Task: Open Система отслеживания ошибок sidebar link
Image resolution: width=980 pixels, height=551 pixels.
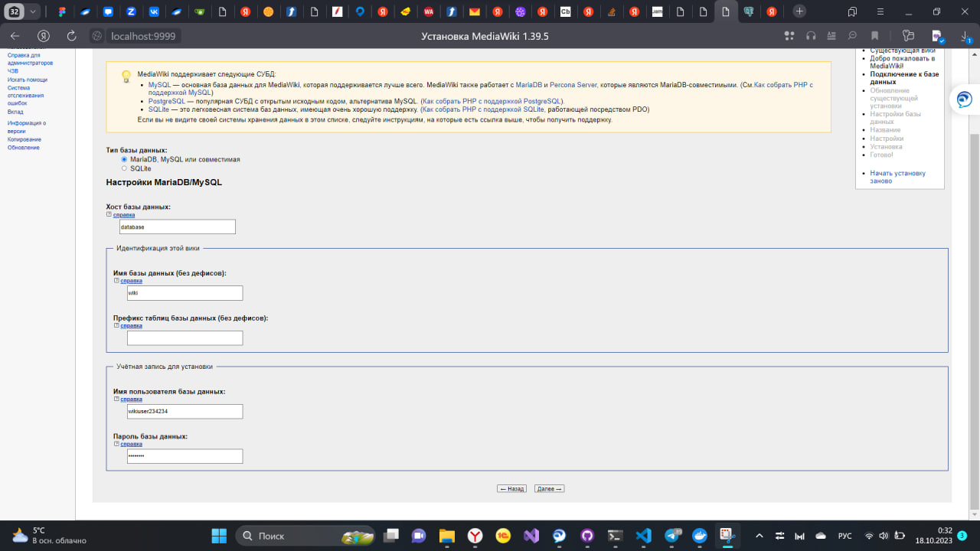Action: pyautogui.click(x=25, y=95)
